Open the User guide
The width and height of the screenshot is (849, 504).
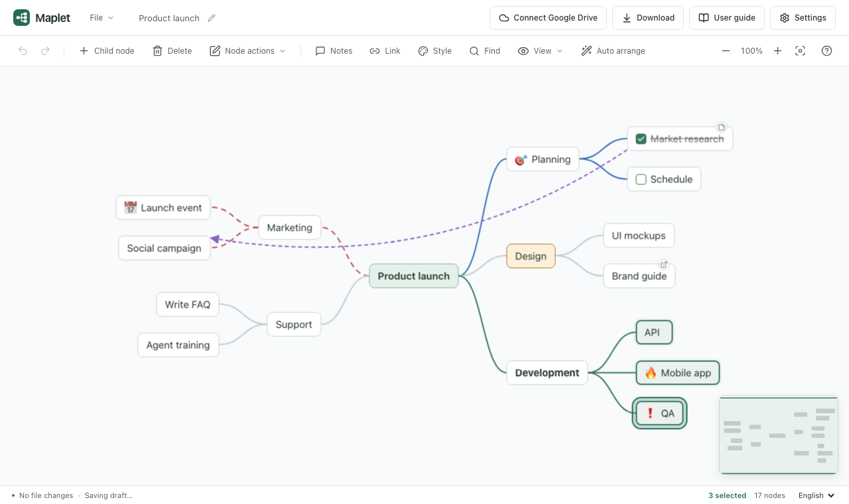727,18
